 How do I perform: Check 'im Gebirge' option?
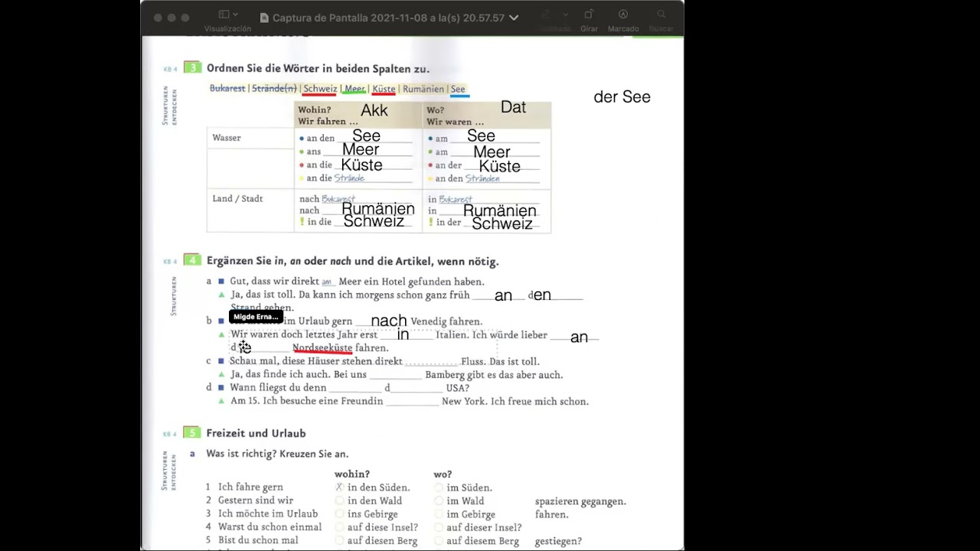coord(439,514)
